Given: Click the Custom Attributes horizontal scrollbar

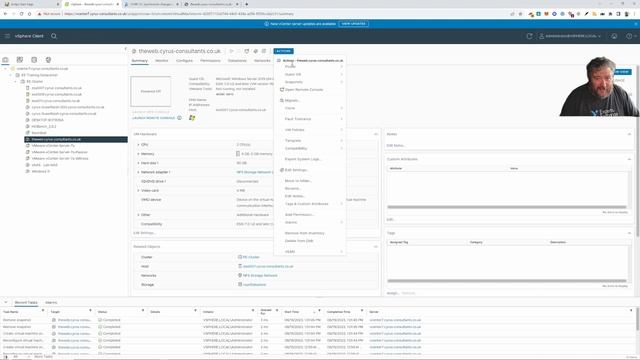Looking at the screenshot, I should tap(507, 207).
